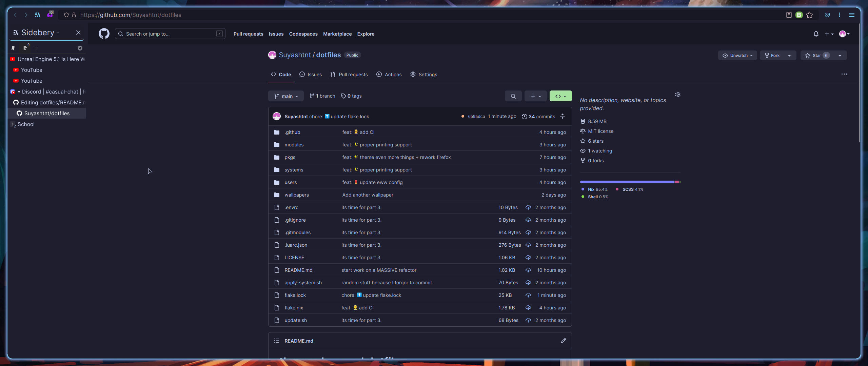Viewport: 868px width, 366px height.
Task: Add a new Sidebery tab with plus
Action: click(36, 48)
